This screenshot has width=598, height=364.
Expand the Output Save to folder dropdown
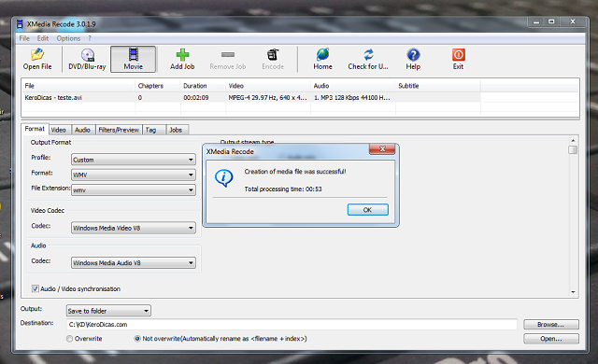[x=108, y=311]
